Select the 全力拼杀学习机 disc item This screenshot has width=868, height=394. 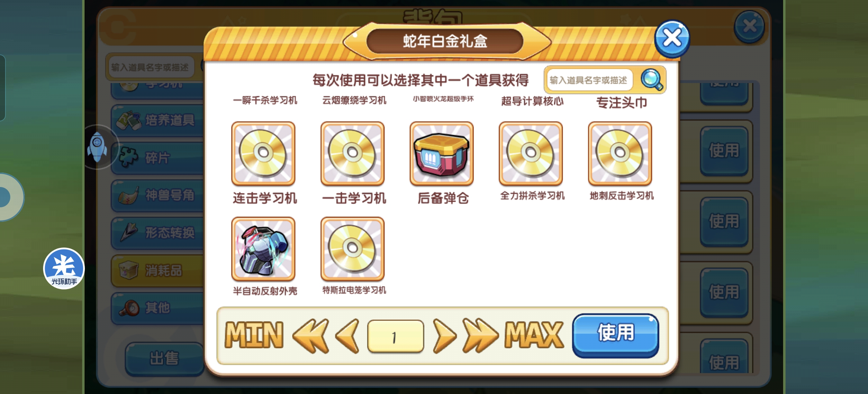(x=531, y=154)
